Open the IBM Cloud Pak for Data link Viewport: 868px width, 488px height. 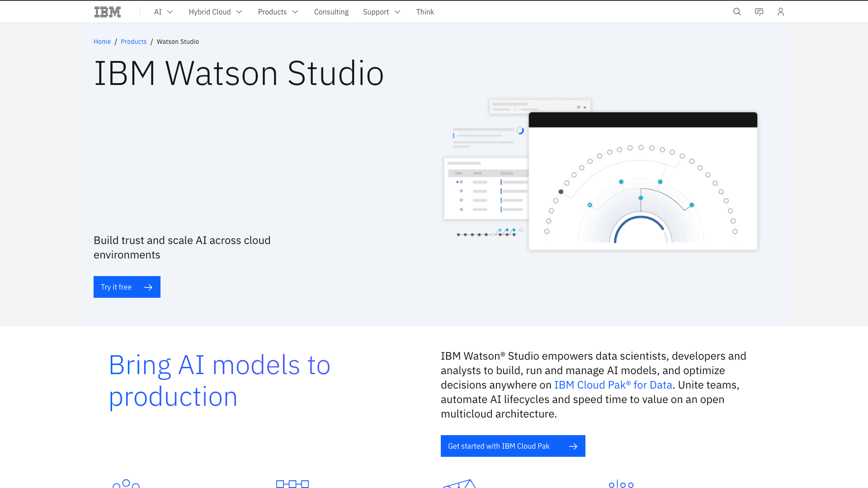613,385
